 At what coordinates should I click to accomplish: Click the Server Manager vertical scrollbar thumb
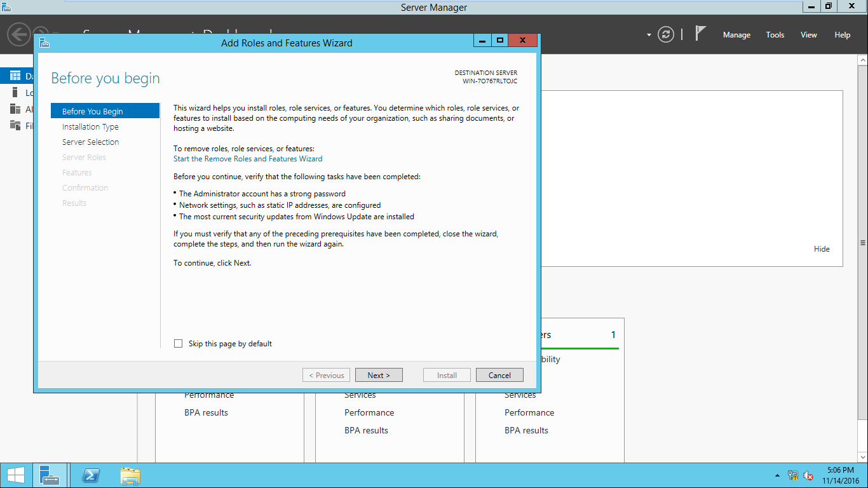tap(862, 242)
